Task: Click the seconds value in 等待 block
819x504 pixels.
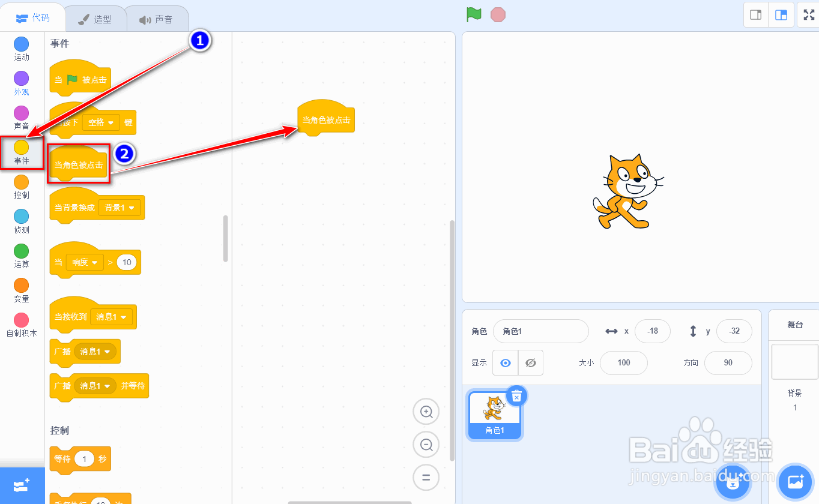Action: coord(85,460)
